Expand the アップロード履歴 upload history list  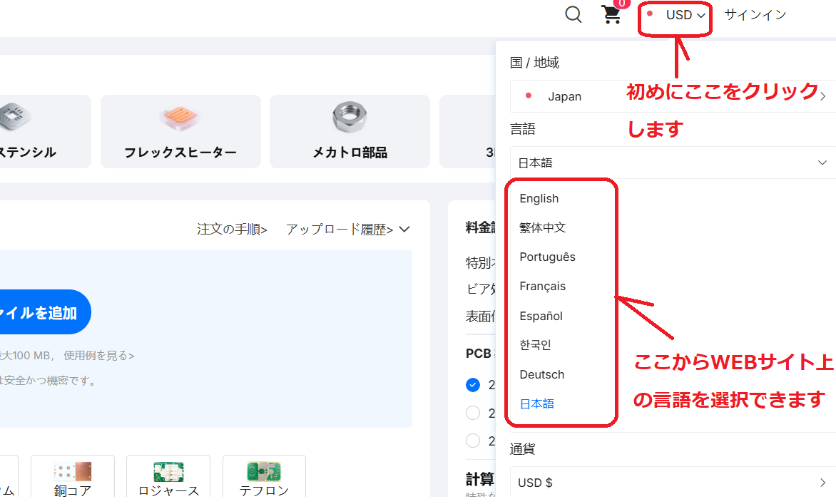(348, 230)
